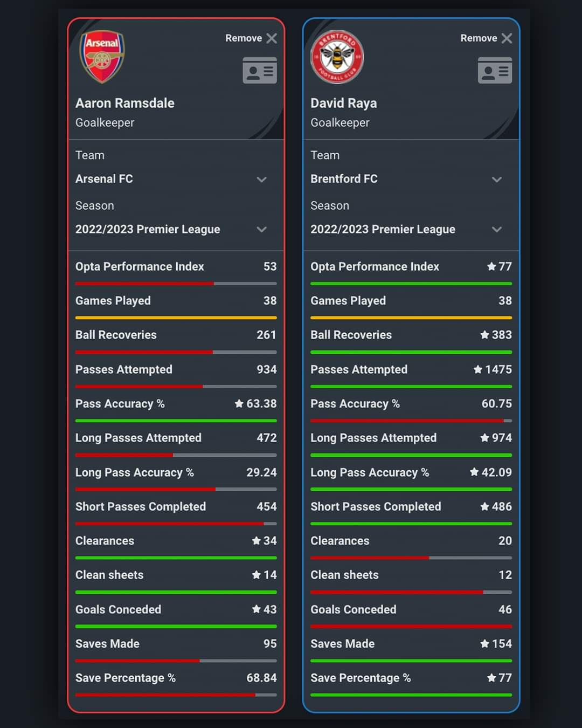Viewport: 582px width, 728px height.
Task: Expand the Brentford FC team dropdown
Action: click(497, 179)
